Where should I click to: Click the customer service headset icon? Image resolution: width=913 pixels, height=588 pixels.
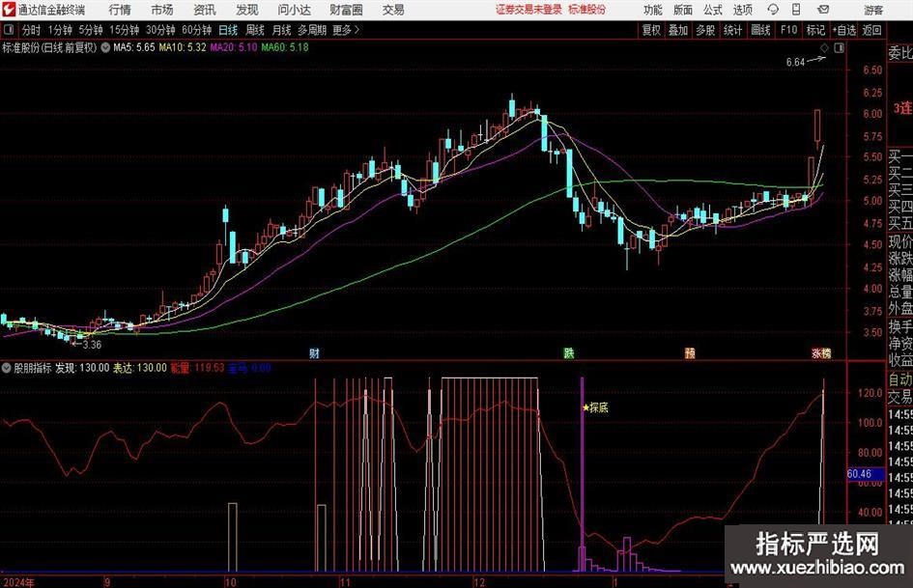point(773,10)
